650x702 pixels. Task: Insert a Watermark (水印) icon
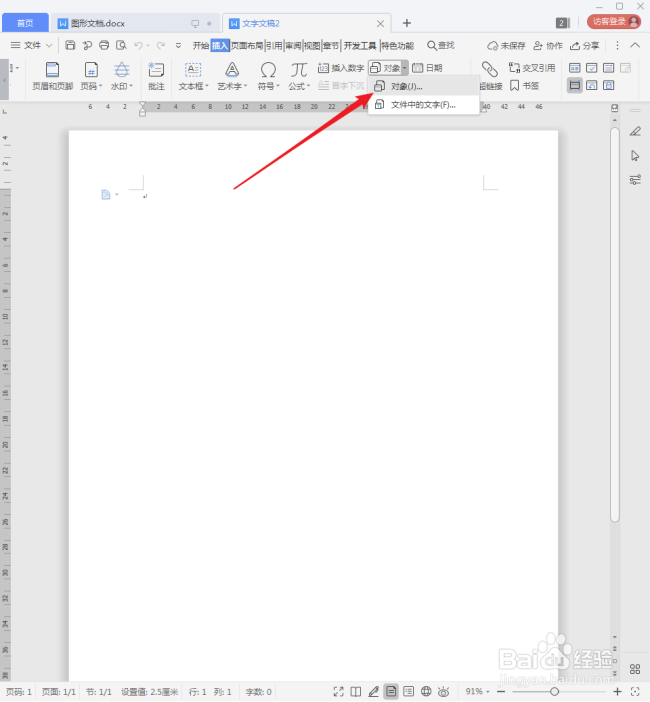coord(121,70)
